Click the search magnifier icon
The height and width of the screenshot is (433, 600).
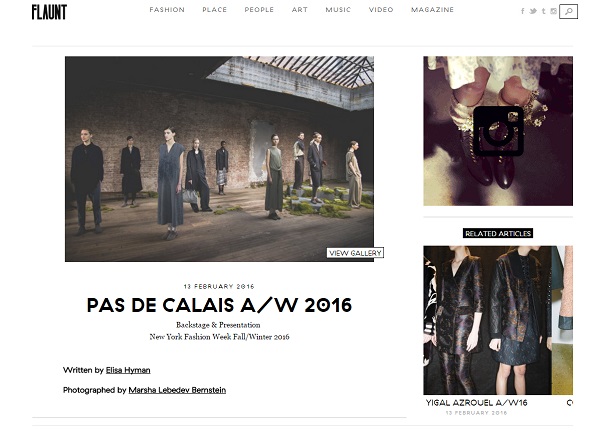point(568,11)
